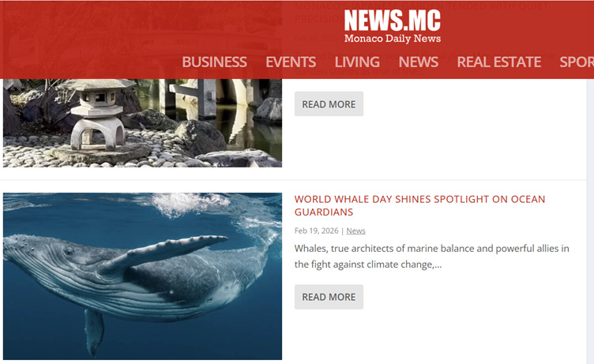Click the vertical scrollbar on the right edge
The width and height of the screenshot is (594, 364).
click(x=590, y=220)
